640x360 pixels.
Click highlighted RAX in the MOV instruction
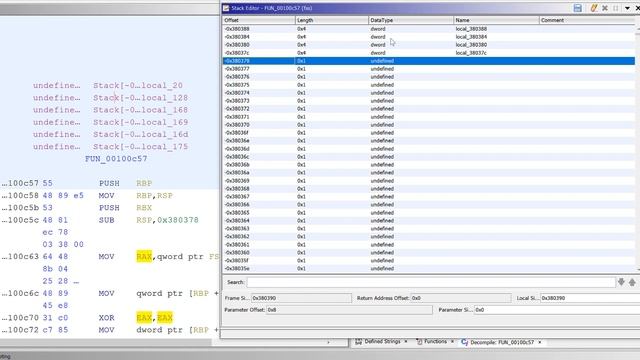coord(144,257)
